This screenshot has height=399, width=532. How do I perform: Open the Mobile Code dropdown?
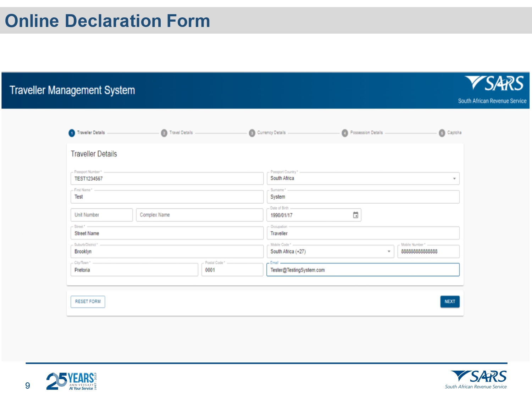coord(389,251)
